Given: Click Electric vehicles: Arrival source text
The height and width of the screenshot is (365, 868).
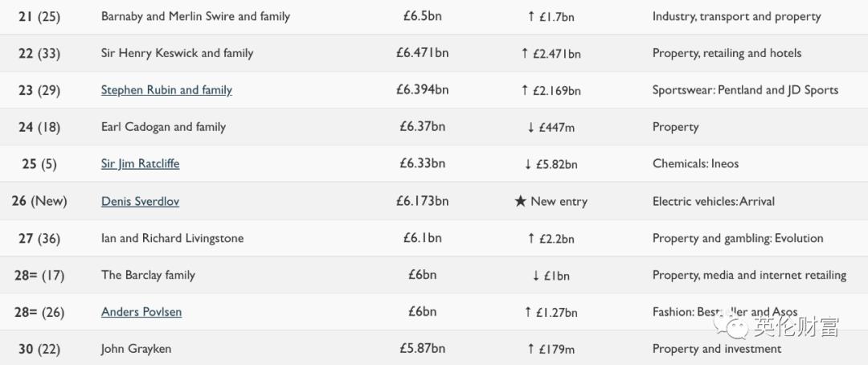Looking at the screenshot, I should point(714,201).
